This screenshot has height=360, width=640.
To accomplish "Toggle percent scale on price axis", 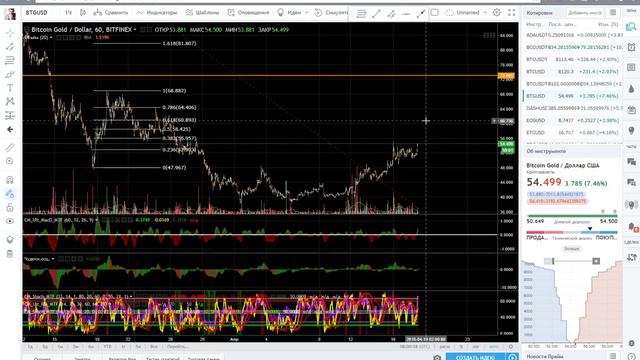I will pyautogui.click(x=462, y=347).
